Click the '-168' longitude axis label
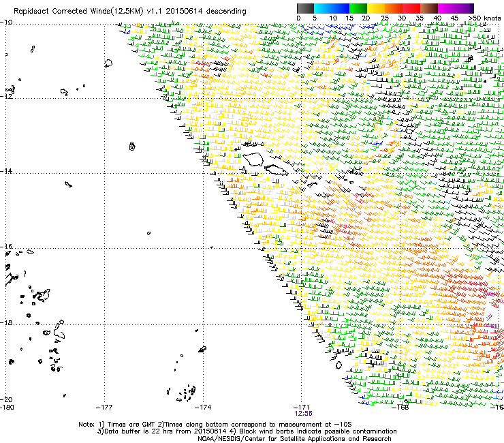The image size is (504, 443). point(400,408)
